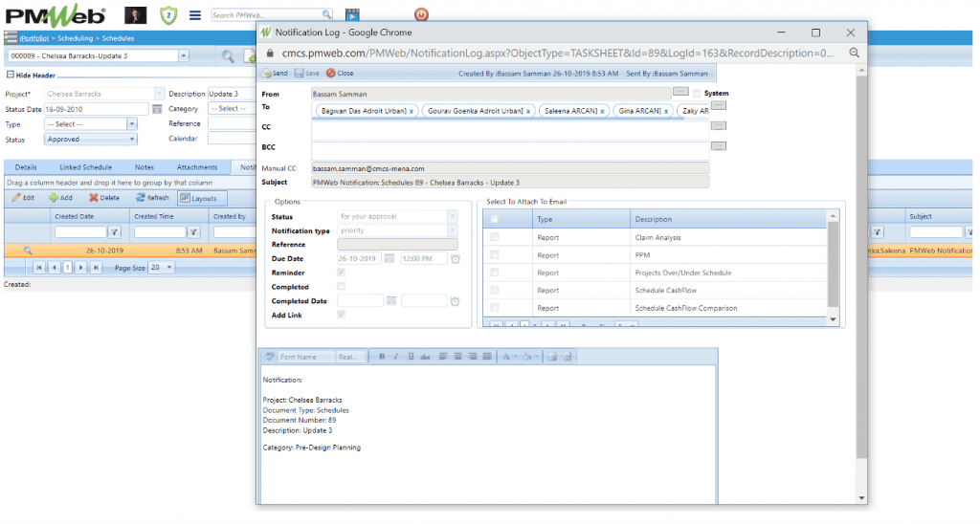Click the portfolio stack icon beside breadcrumb
The width and height of the screenshot is (980, 524).
[x=11, y=38]
